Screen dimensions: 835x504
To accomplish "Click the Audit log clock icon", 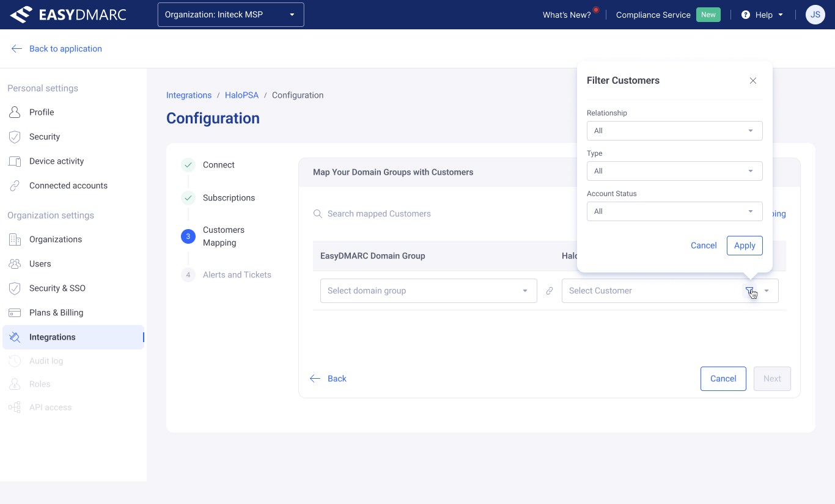I will (x=15, y=361).
